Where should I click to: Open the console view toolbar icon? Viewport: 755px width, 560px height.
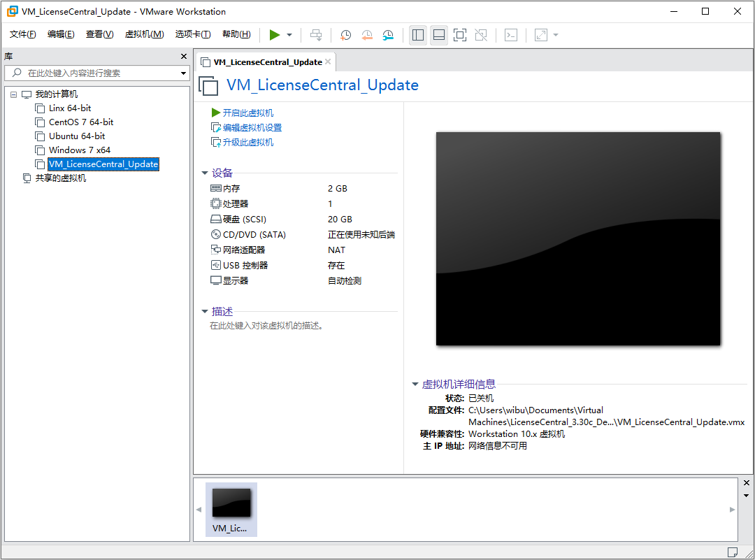click(x=511, y=35)
